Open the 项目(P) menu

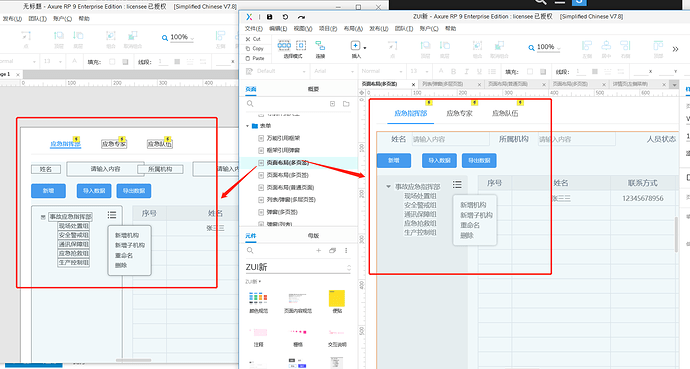(328, 29)
